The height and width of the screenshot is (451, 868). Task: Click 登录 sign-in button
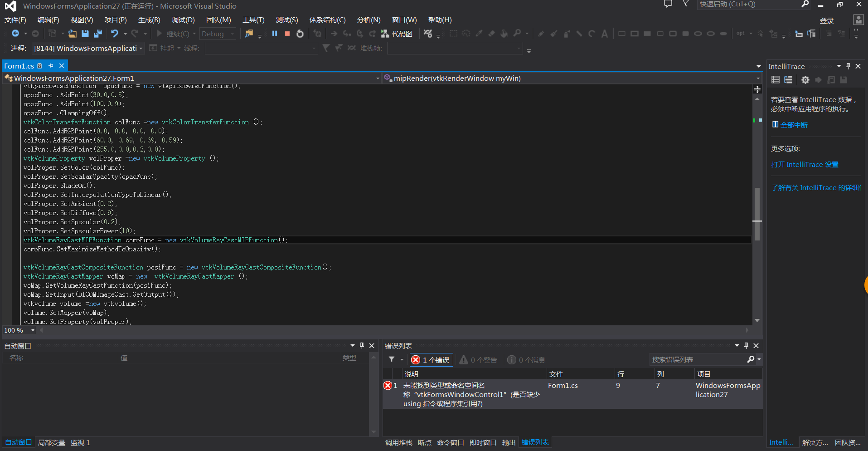coord(826,20)
